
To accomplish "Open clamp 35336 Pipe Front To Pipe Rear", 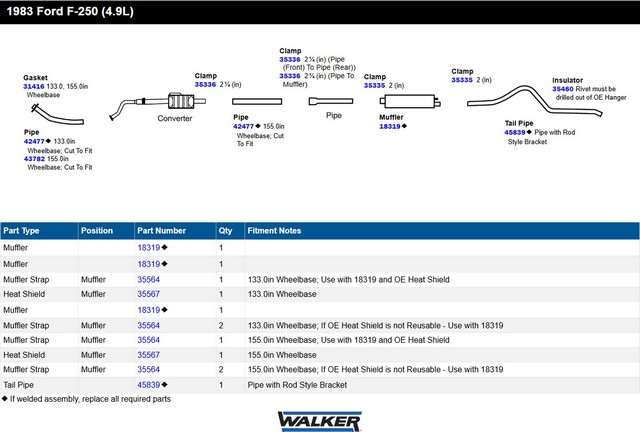I will point(290,60).
